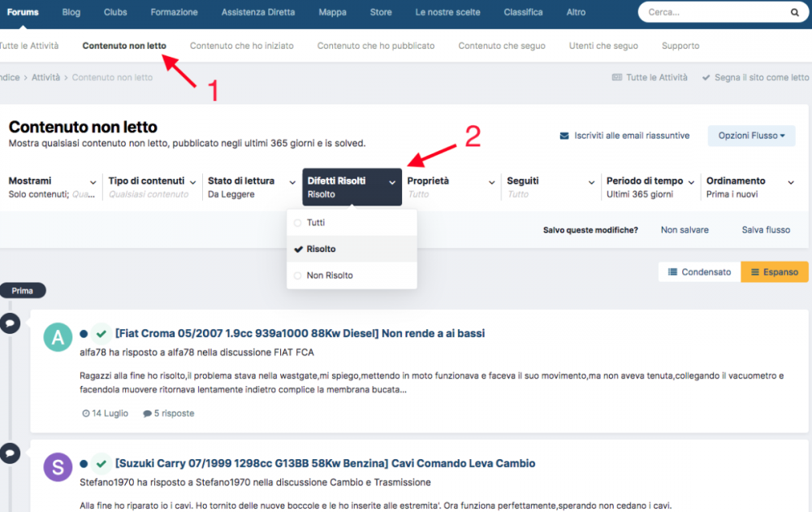Click the envelope icon for email summaries
812x512 pixels.
(x=564, y=136)
